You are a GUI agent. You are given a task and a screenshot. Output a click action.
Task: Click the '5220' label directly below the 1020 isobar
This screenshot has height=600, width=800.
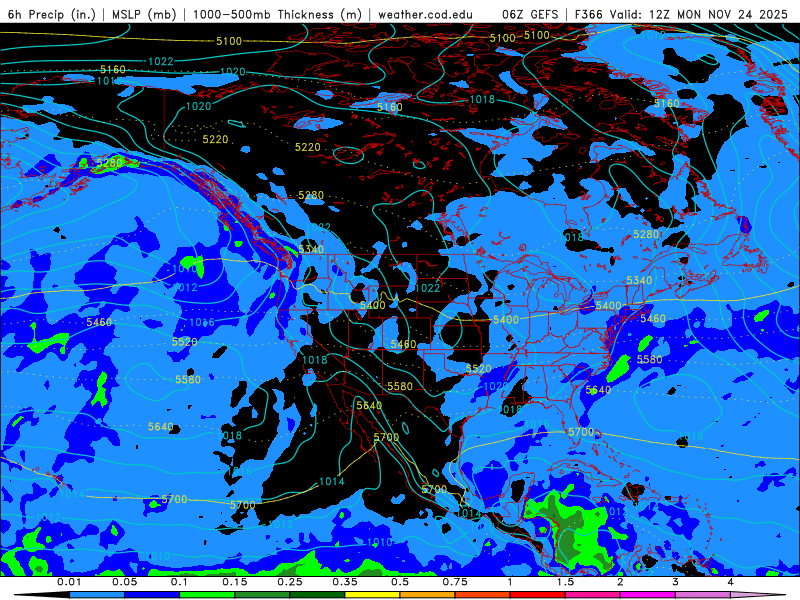point(215,139)
